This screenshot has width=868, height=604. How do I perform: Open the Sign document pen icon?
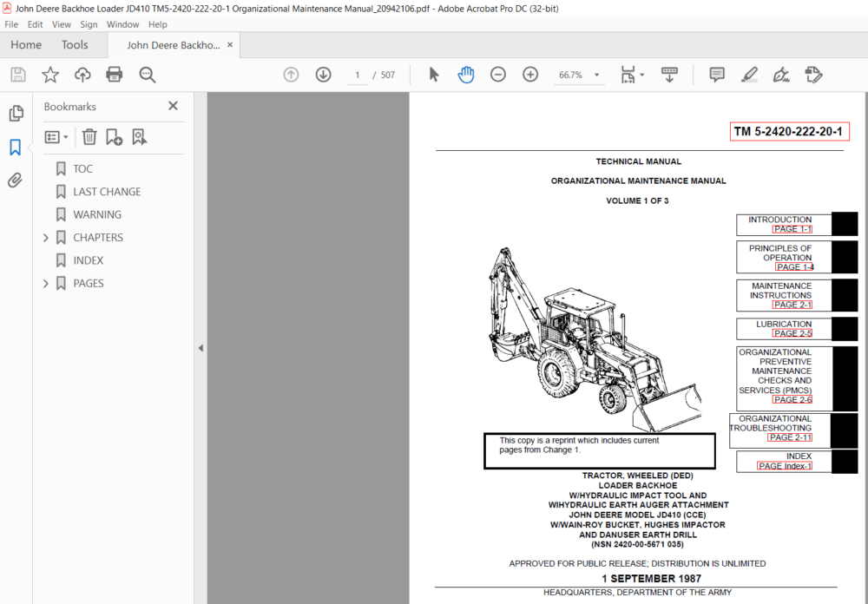click(x=781, y=75)
